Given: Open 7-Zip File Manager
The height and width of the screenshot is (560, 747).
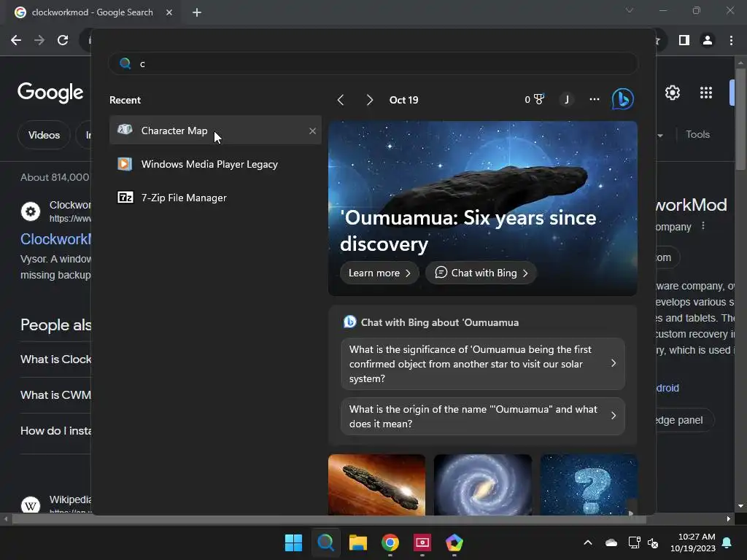Looking at the screenshot, I should 215,198.
